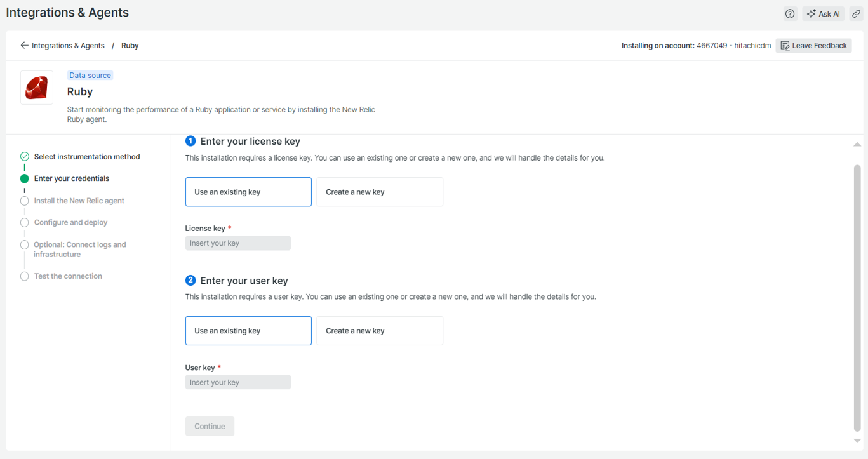Click the completed step green checkmark icon
Image resolution: width=868 pixels, height=459 pixels.
[x=25, y=157]
